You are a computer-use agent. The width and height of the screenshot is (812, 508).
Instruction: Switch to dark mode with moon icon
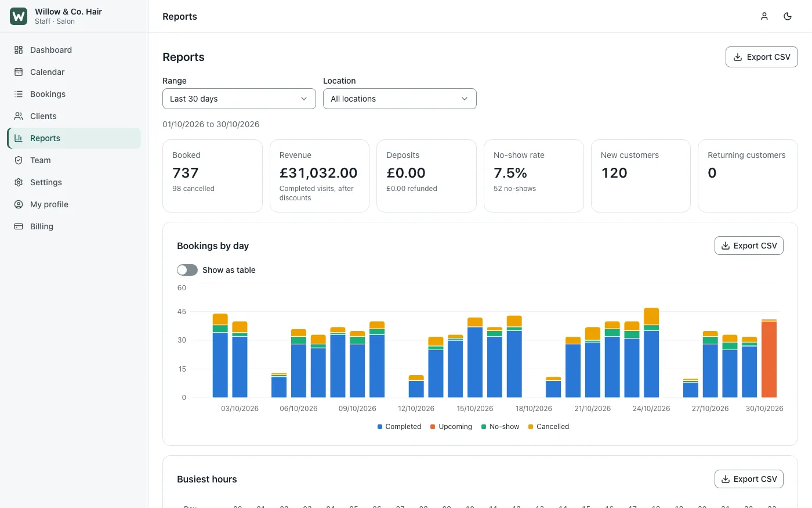click(788, 16)
